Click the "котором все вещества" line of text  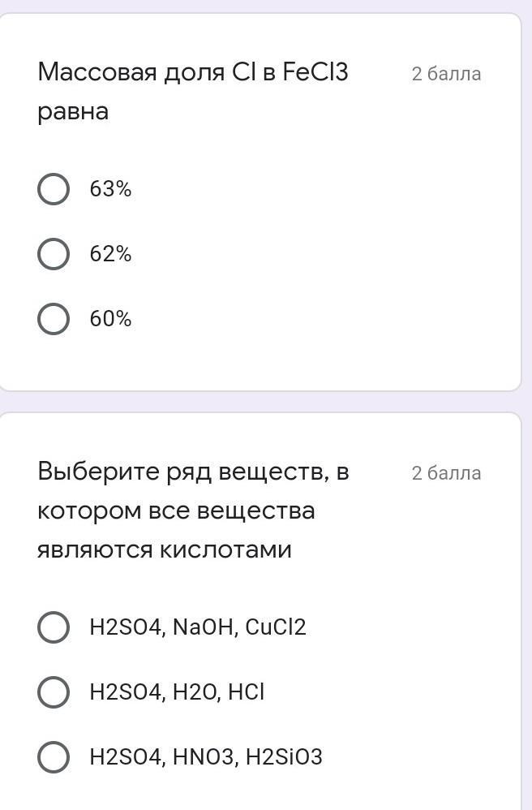click(176, 511)
